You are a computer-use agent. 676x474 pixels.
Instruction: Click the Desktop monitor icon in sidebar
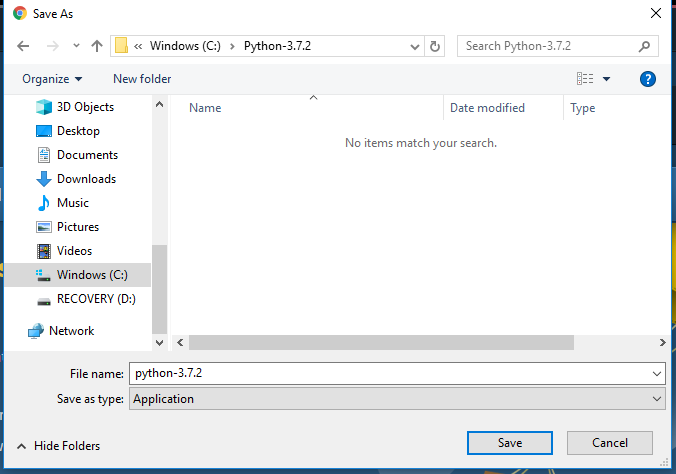coord(44,131)
